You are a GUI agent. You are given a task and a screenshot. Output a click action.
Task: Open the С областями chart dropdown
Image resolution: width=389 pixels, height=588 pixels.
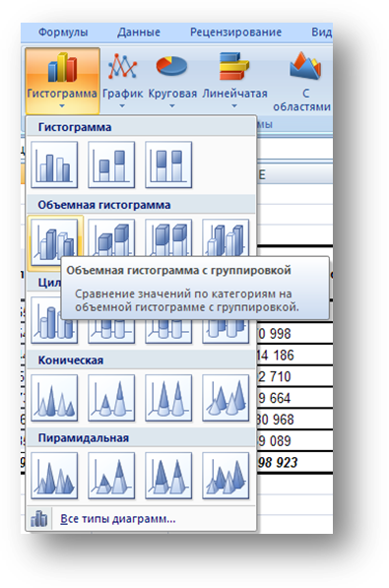pyautogui.click(x=302, y=83)
